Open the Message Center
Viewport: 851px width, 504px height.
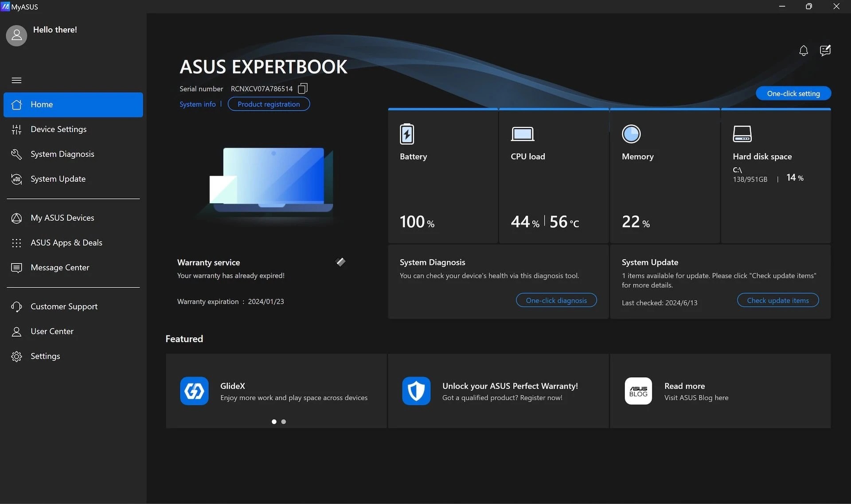tap(60, 267)
